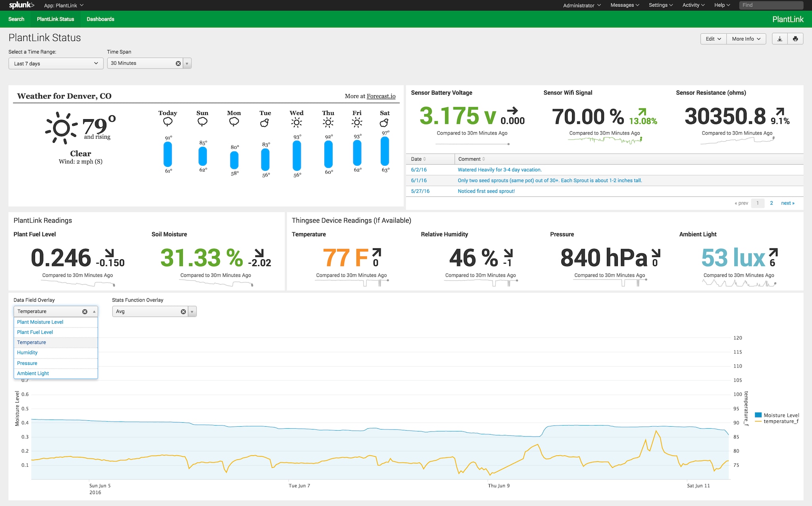
Task: Click Moisture Level blue legend swatch
Action: 758,415
